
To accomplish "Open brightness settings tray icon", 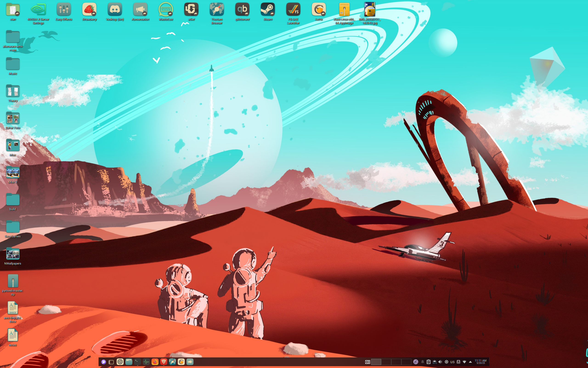I will (x=447, y=362).
